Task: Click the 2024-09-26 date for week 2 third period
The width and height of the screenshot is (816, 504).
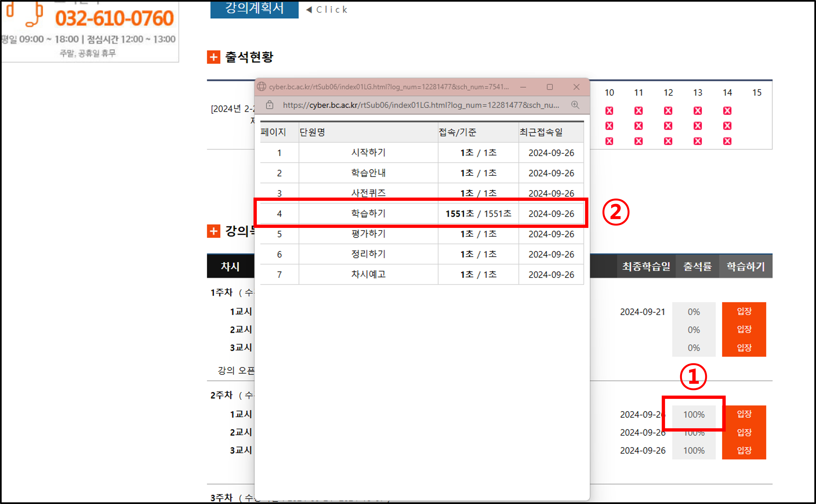Action: click(x=642, y=451)
